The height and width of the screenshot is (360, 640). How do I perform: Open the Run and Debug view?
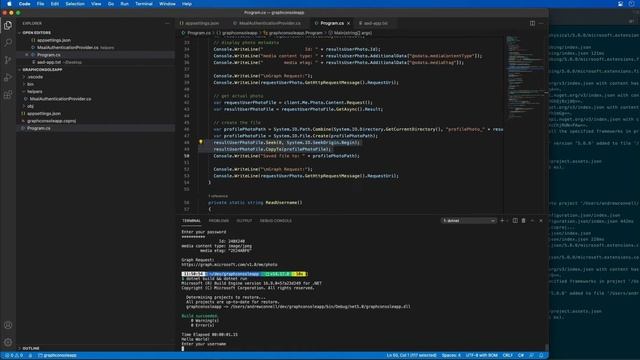tap(8, 78)
